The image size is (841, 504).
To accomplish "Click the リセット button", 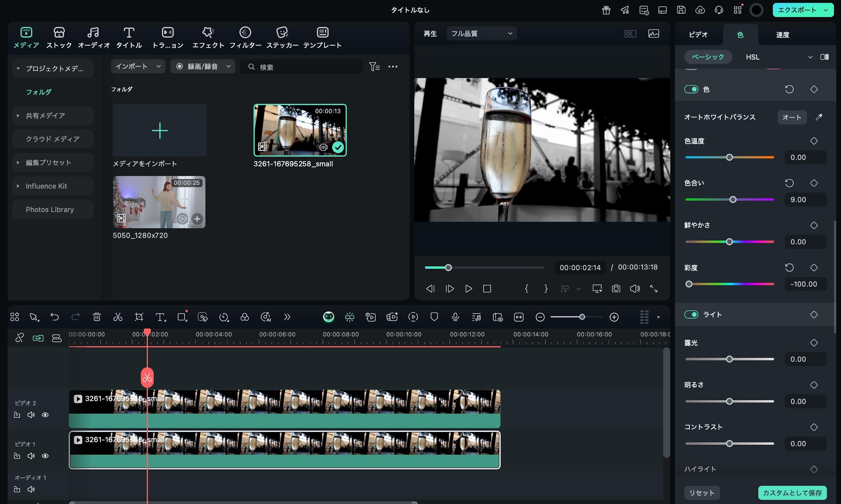I will pos(702,493).
